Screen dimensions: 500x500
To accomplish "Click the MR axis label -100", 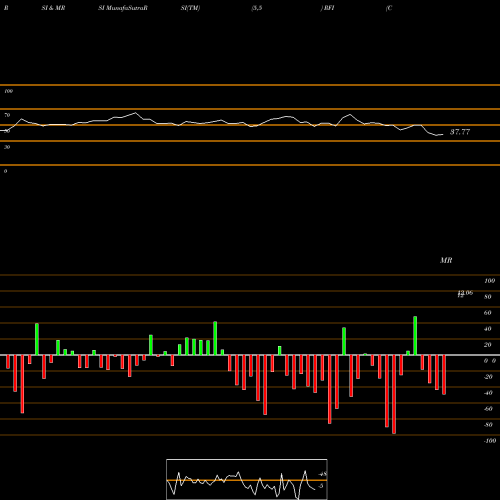I will 490,441.
